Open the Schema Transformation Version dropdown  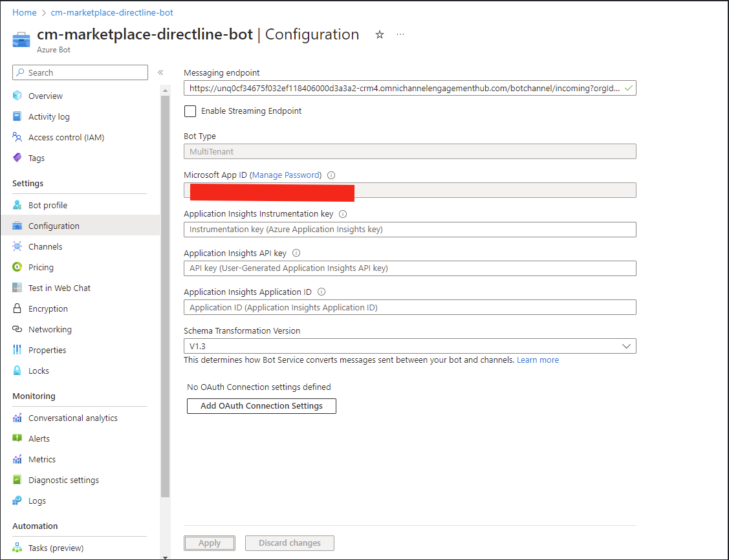point(409,346)
